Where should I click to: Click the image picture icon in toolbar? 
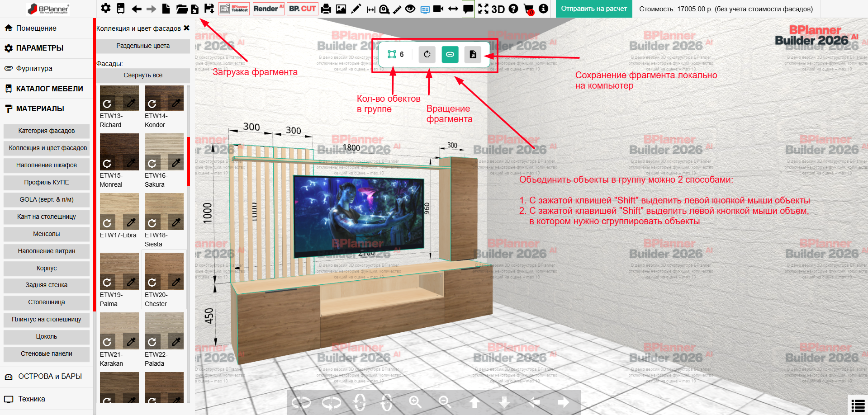[341, 9]
